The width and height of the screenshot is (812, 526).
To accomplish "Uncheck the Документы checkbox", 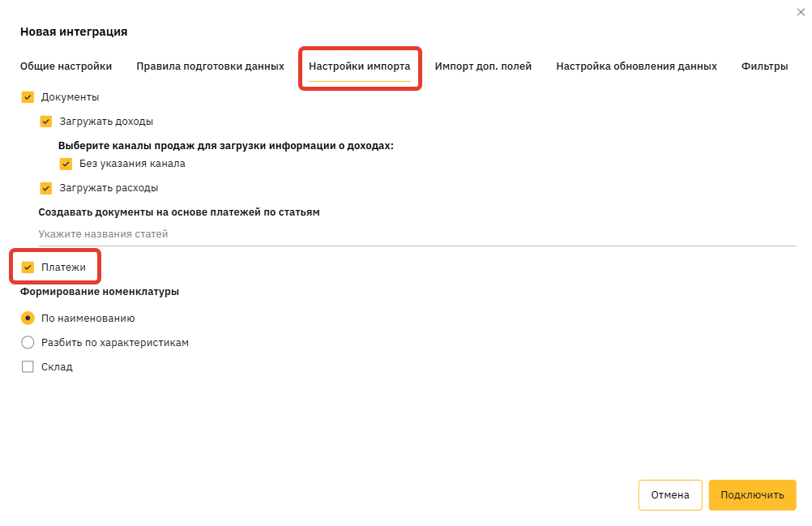I will point(28,97).
